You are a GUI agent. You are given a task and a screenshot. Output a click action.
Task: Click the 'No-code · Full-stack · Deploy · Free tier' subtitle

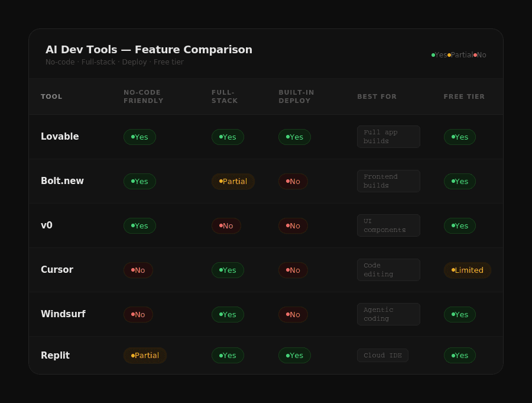pos(115,62)
